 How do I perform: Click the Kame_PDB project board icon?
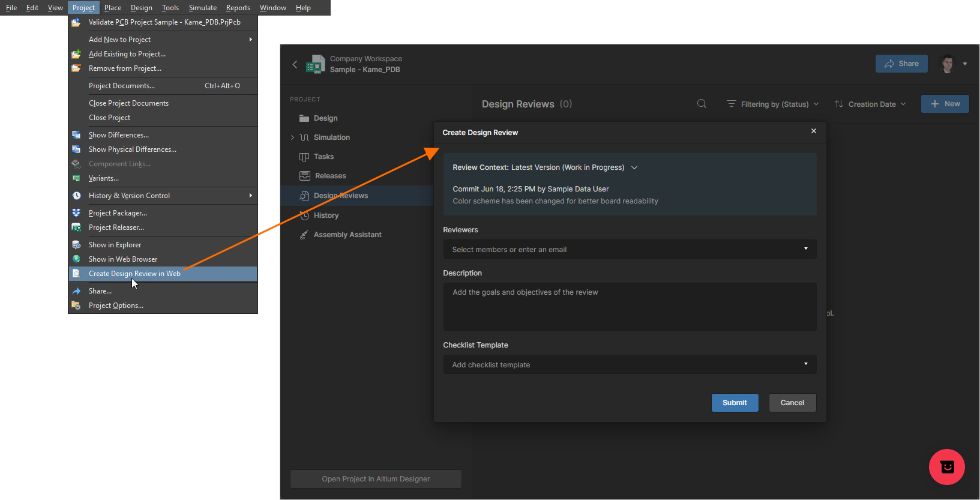(316, 64)
